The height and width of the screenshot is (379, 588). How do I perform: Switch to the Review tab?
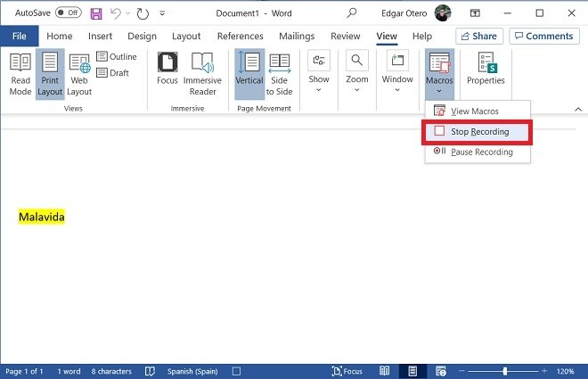coord(345,36)
